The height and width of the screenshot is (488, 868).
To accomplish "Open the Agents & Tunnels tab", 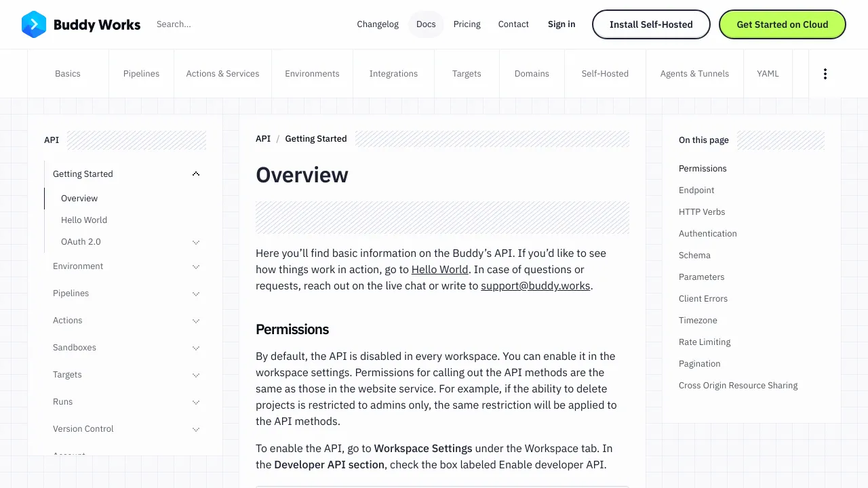I will [694, 73].
